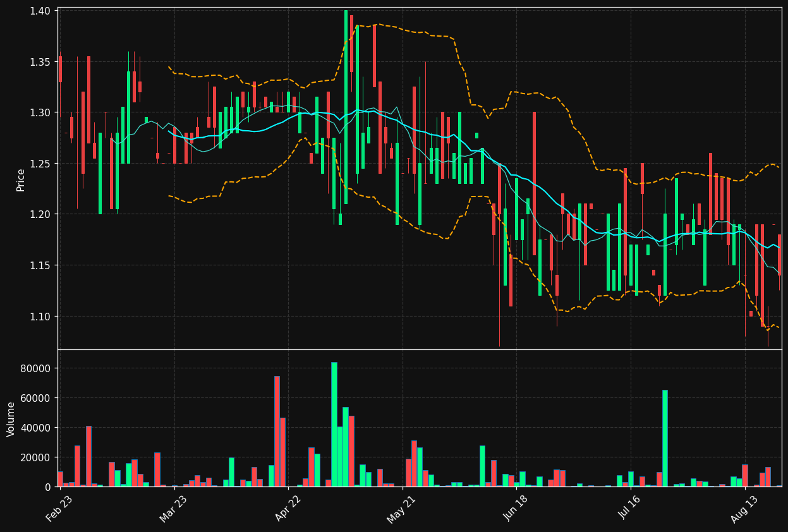Click the 1.25 price axis value

tap(40, 164)
